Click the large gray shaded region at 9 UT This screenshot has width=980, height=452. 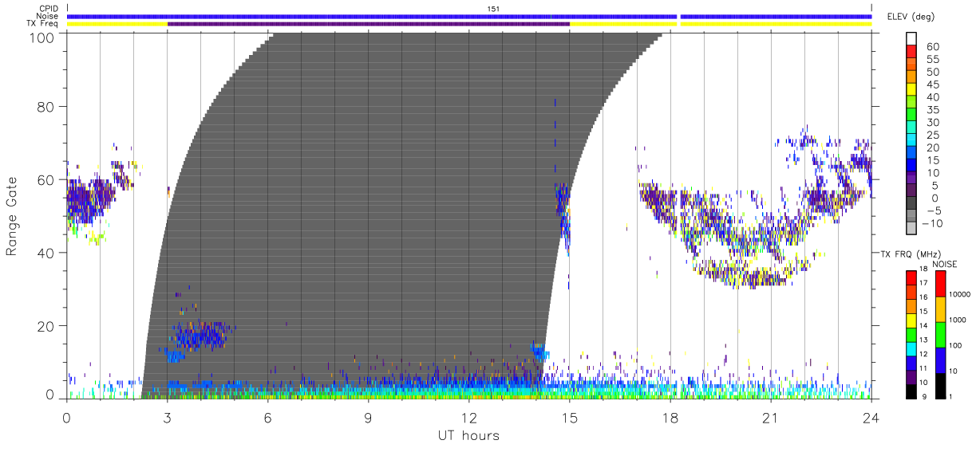click(x=368, y=215)
